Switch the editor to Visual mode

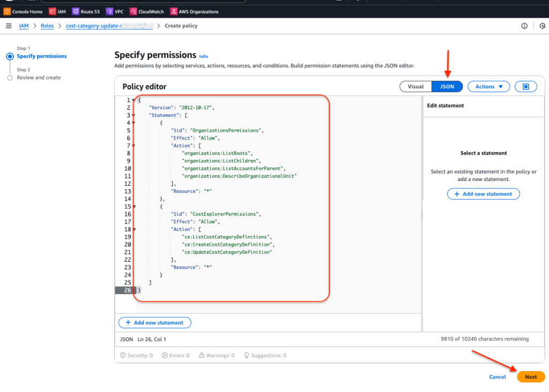416,86
